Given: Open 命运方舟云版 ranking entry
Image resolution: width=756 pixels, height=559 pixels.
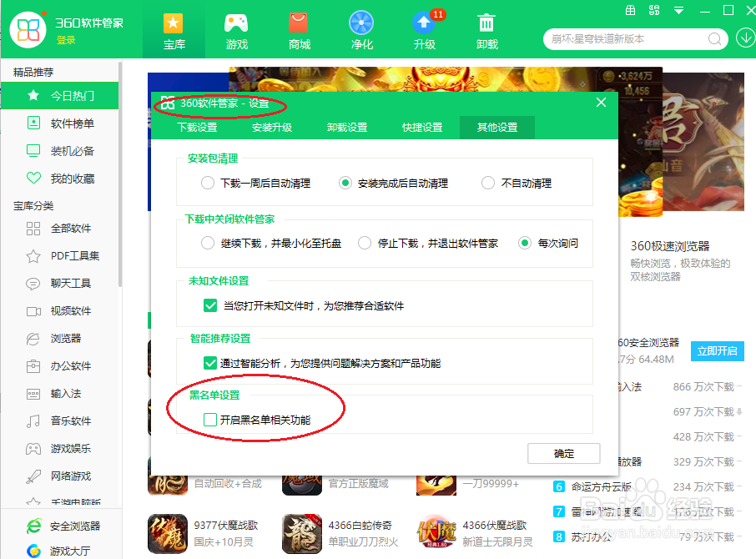Looking at the screenshot, I should pyautogui.click(x=601, y=486).
